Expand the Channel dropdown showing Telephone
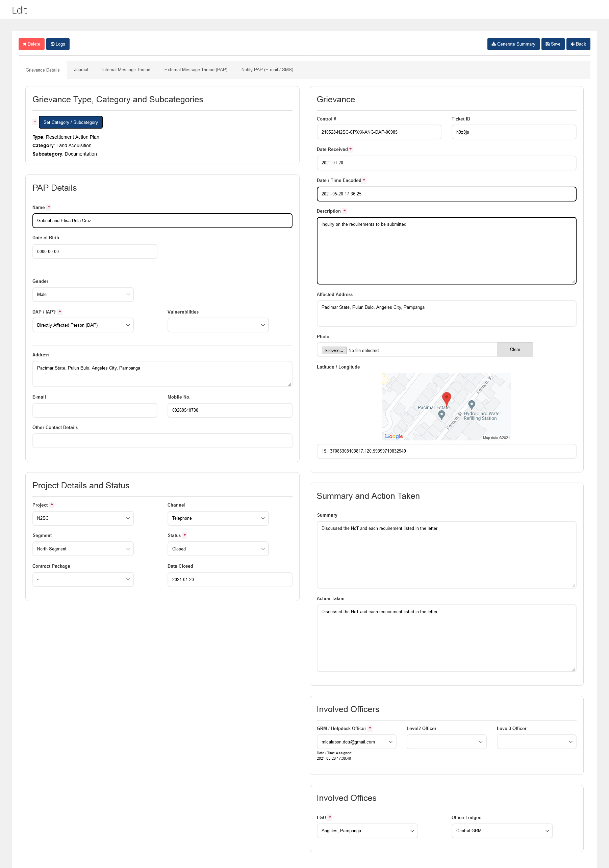609x868 pixels. (x=218, y=518)
